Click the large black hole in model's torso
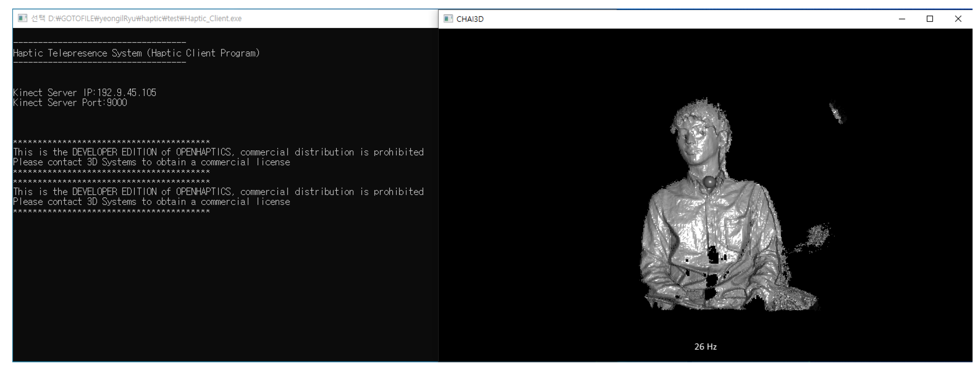The width and height of the screenshot is (980, 369). click(x=713, y=255)
